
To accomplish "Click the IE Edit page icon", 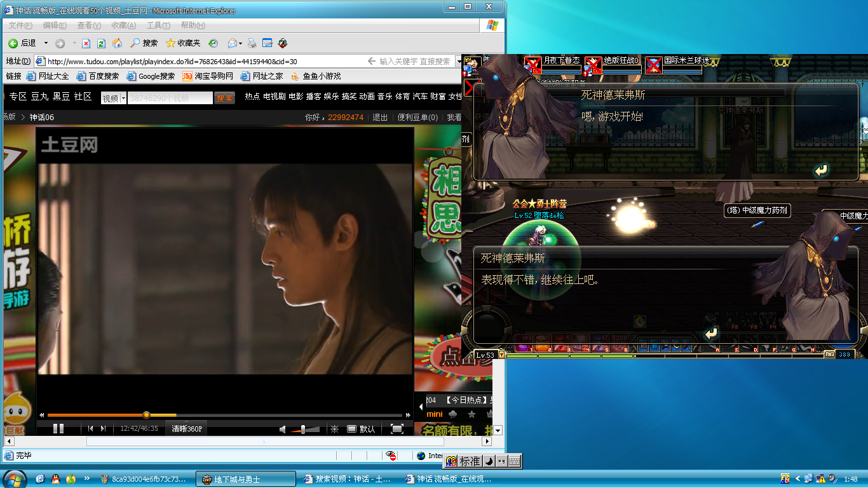I will click(268, 43).
